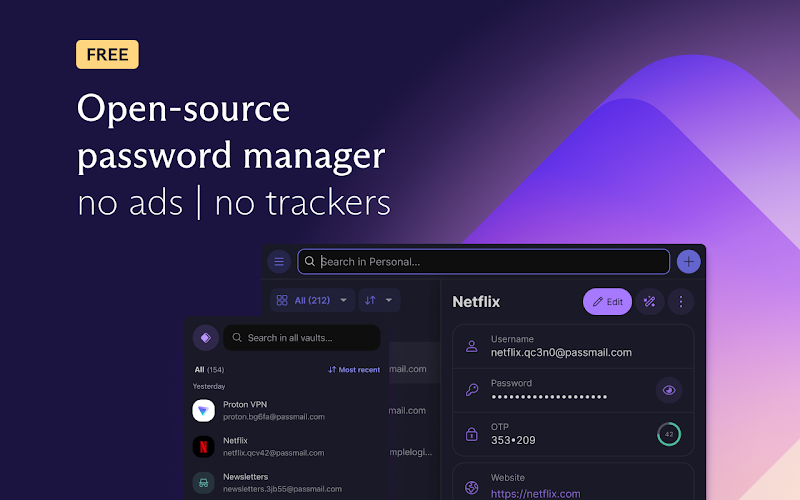Click the OTP lock icon

471,434
